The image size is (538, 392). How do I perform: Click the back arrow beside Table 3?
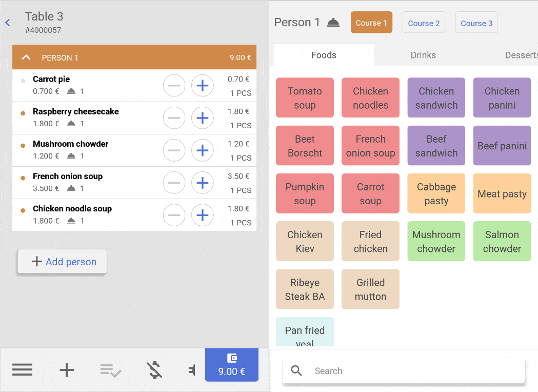click(x=8, y=23)
